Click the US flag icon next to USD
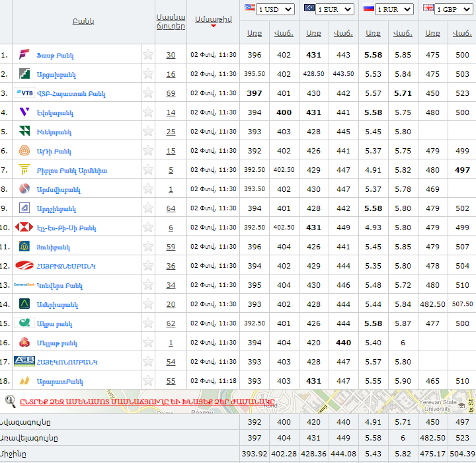The height and width of the screenshot is (463, 476). [249, 8]
